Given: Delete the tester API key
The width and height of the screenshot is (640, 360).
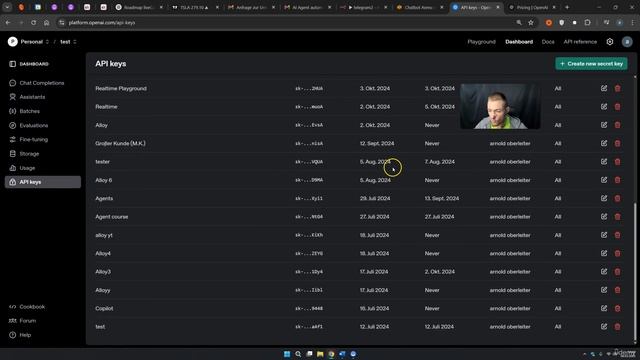Looking at the screenshot, I should 618,162.
